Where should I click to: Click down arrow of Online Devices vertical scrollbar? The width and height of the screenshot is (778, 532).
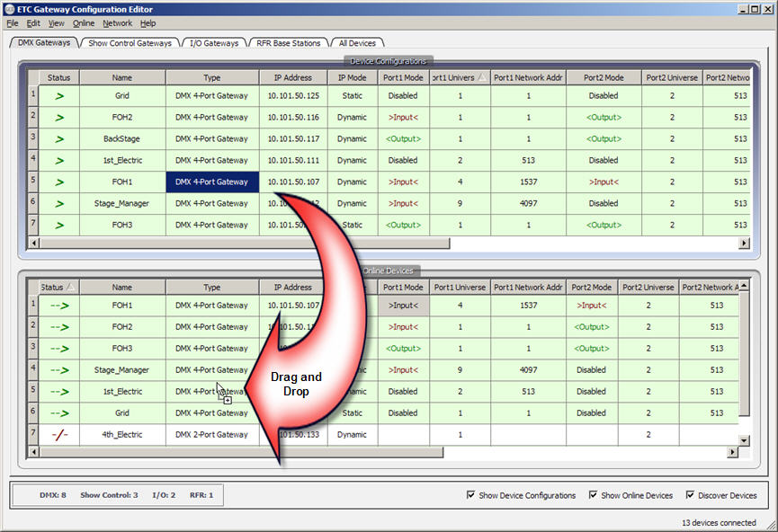click(744, 440)
